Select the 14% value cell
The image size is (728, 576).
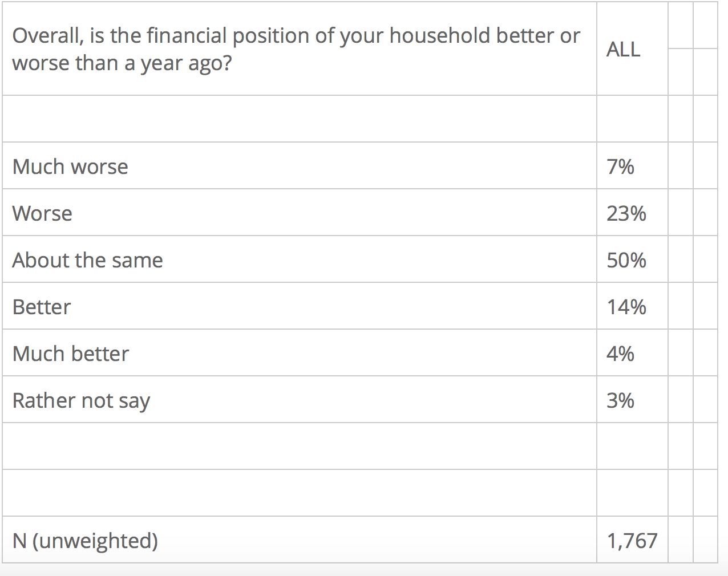pyautogui.click(x=626, y=307)
